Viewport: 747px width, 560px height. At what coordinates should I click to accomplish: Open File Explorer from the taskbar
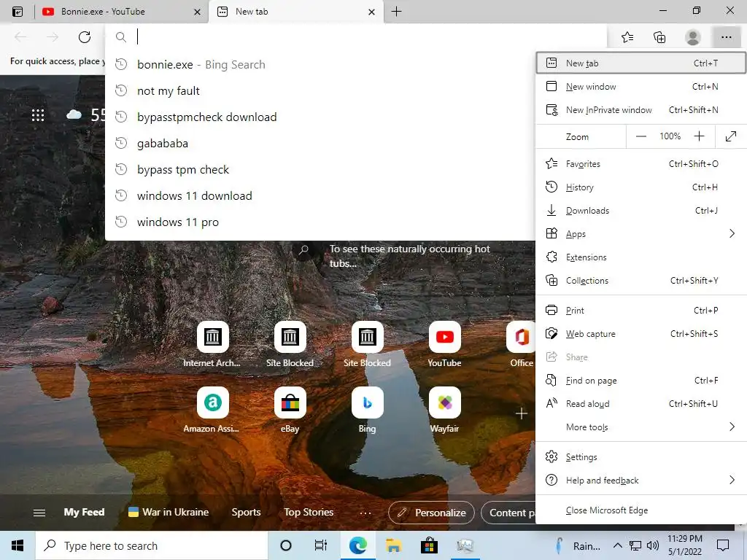[x=393, y=545]
